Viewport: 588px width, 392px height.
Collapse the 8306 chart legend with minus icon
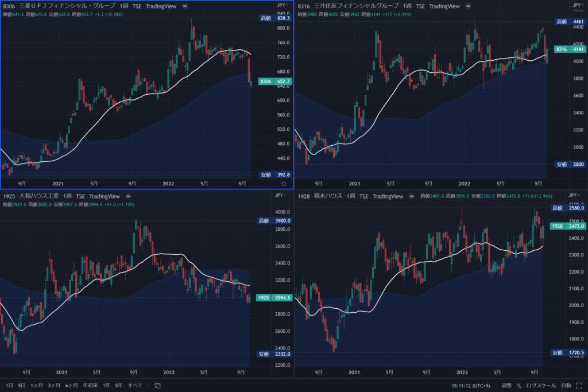(x=185, y=6)
